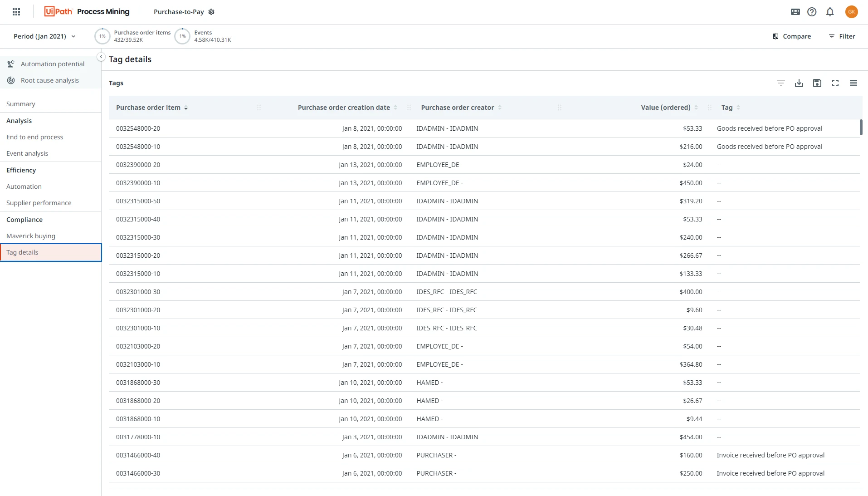Click Events 1% progress indicator
This screenshot has width=868, height=496.
coord(182,36)
